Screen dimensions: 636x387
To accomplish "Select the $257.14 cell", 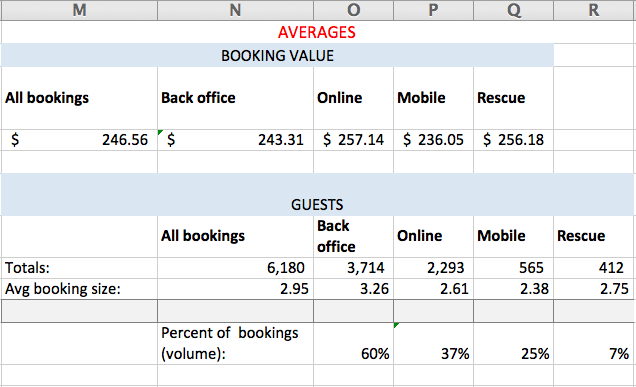I will pyautogui.click(x=353, y=140).
